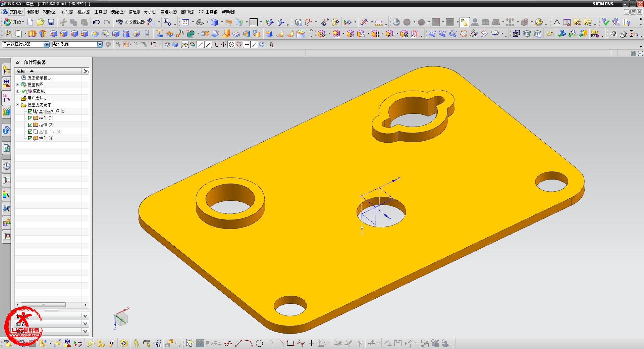Create a new file with the New icon
Viewport: 644px width, 349px height.
[x=30, y=22]
